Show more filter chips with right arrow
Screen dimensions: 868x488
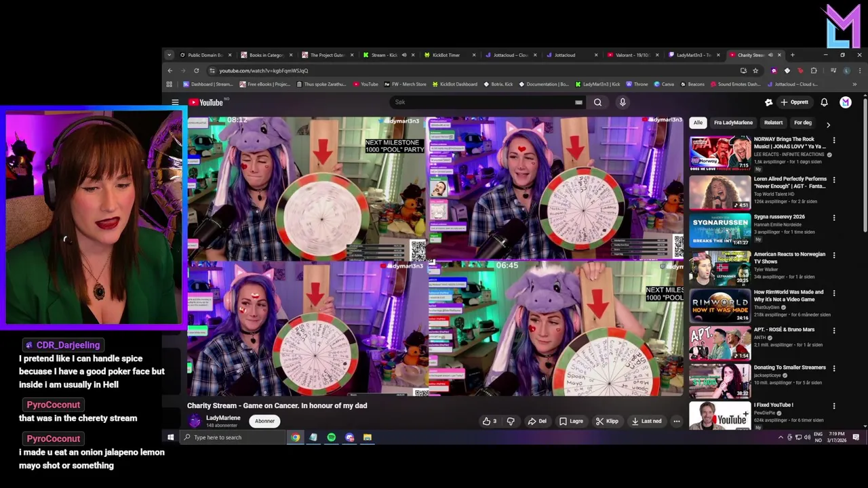(828, 124)
